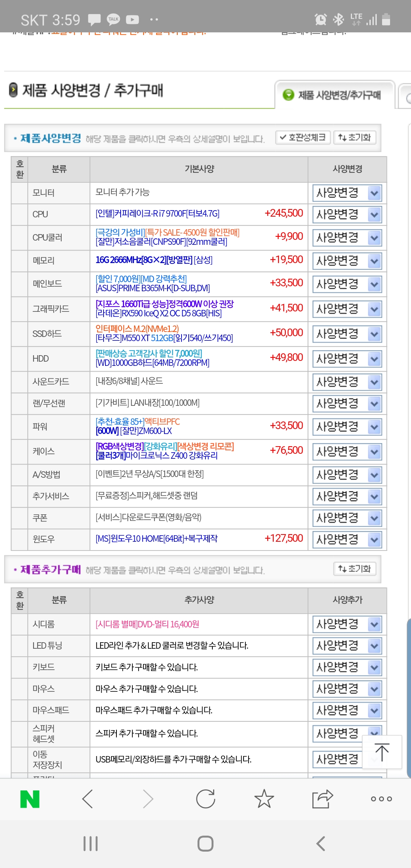411x868 pixels.
Task: Tap the scroll-to-top arrow button
Action: point(382,752)
